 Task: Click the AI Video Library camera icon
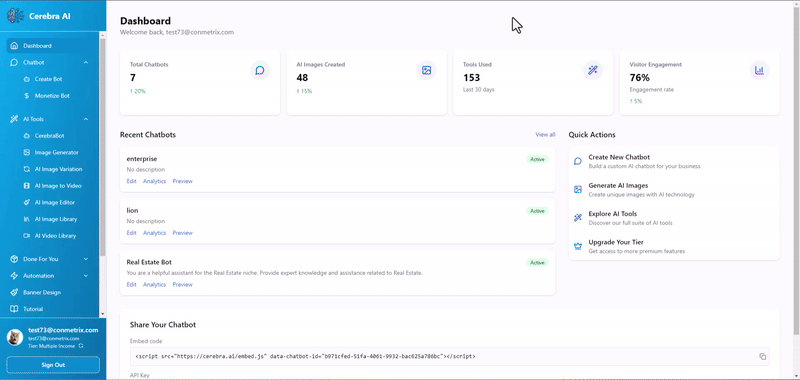pos(27,236)
